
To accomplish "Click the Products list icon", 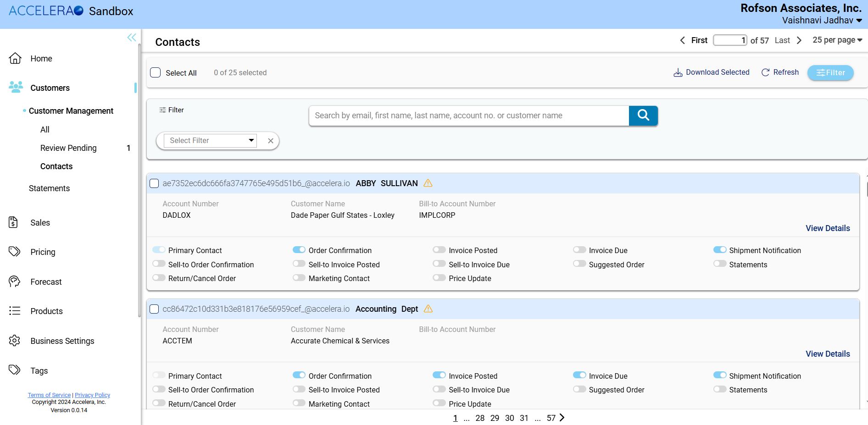I will pos(15,311).
